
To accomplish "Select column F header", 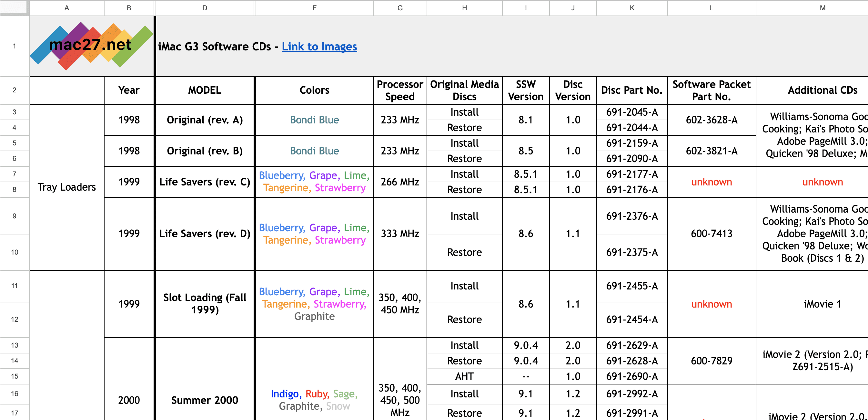I will coord(314,8).
